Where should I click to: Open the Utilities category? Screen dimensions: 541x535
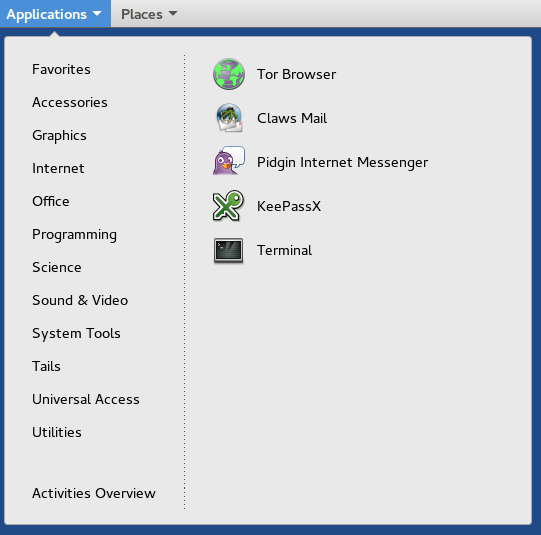coord(57,432)
